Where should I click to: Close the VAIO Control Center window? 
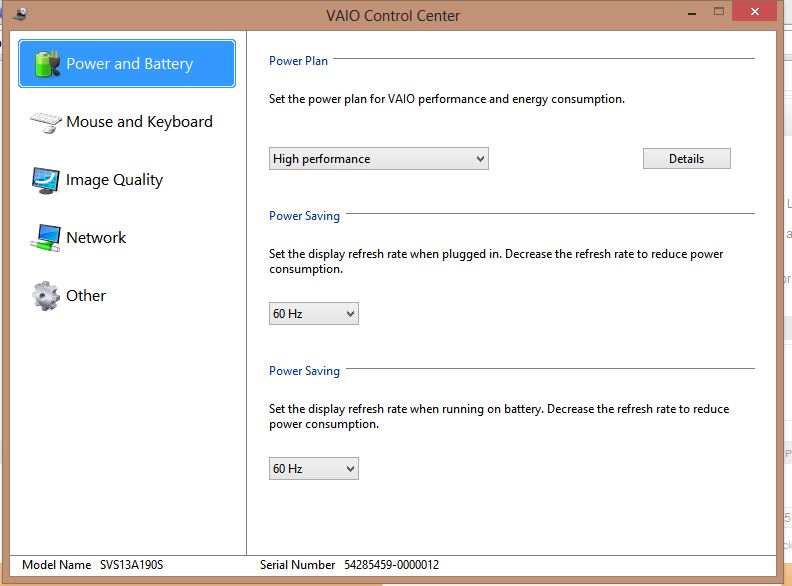tap(754, 12)
